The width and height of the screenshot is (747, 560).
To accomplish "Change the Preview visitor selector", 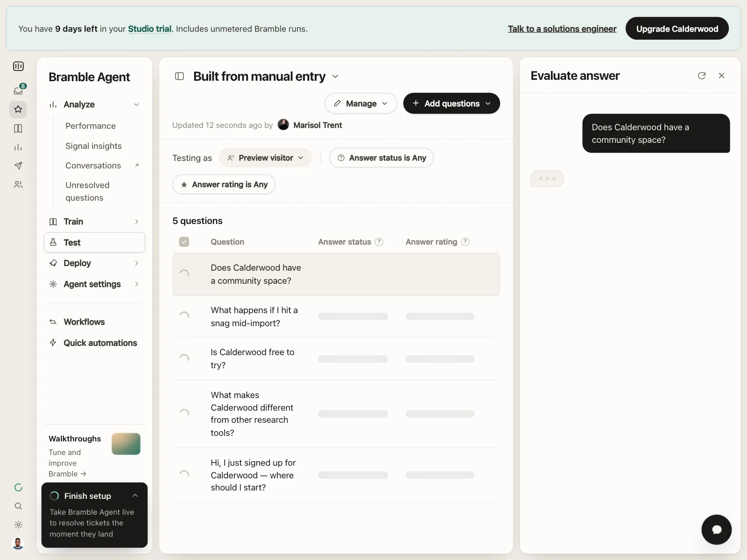I will 265,158.
